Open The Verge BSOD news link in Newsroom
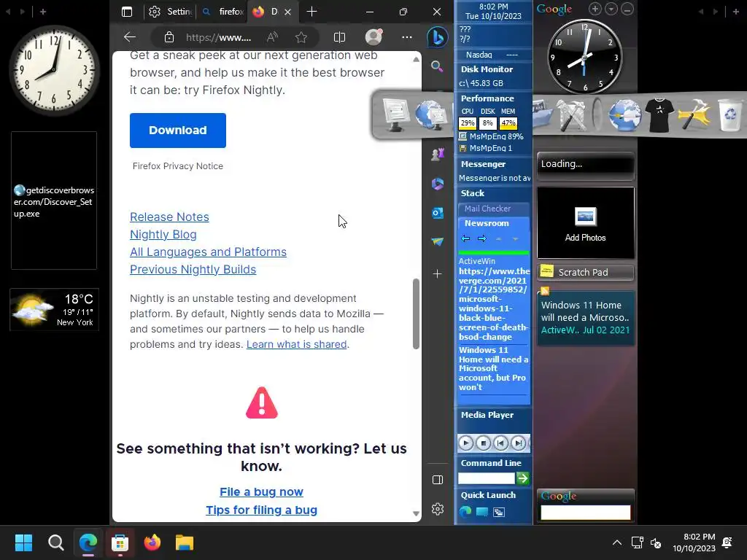747x560 pixels. 494,304
